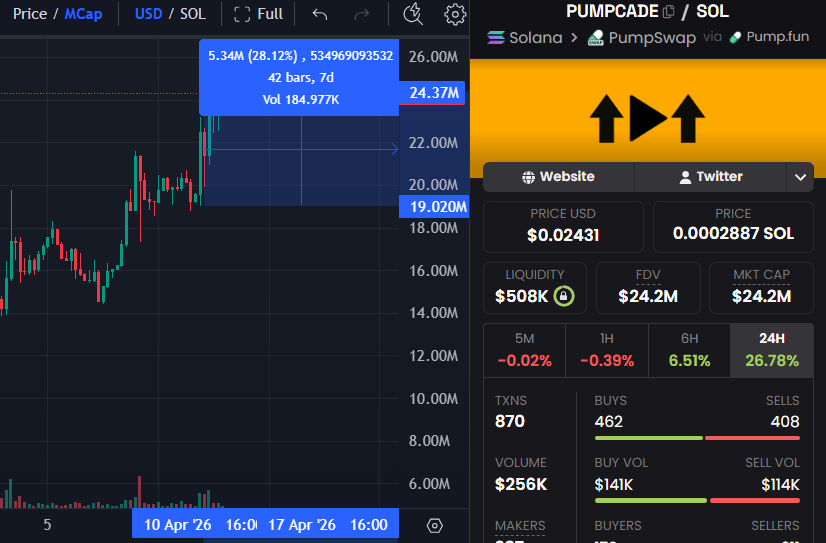Open chart in Full screen
This screenshot has height=543, width=826.
point(259,14)
